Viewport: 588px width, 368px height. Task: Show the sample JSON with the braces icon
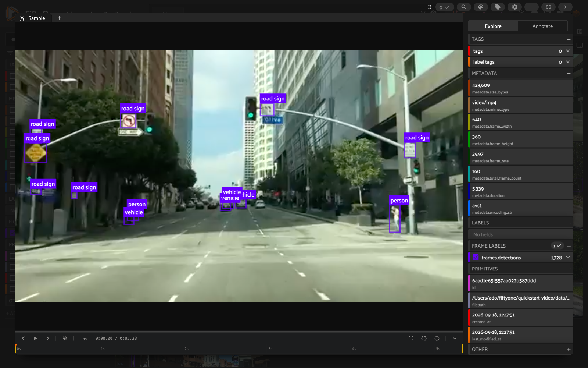(424, 338)
